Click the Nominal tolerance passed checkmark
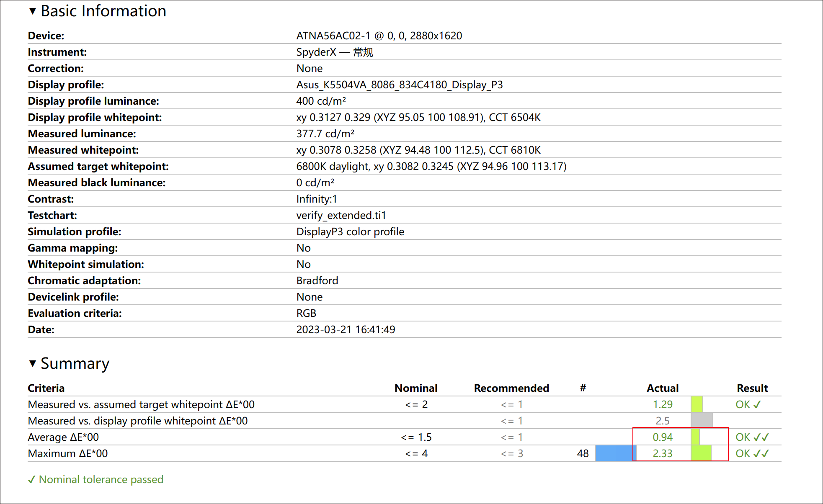Image resolution: width=823 pixels, height=504 pixels. pyautogui.click(x=32, y=480)
